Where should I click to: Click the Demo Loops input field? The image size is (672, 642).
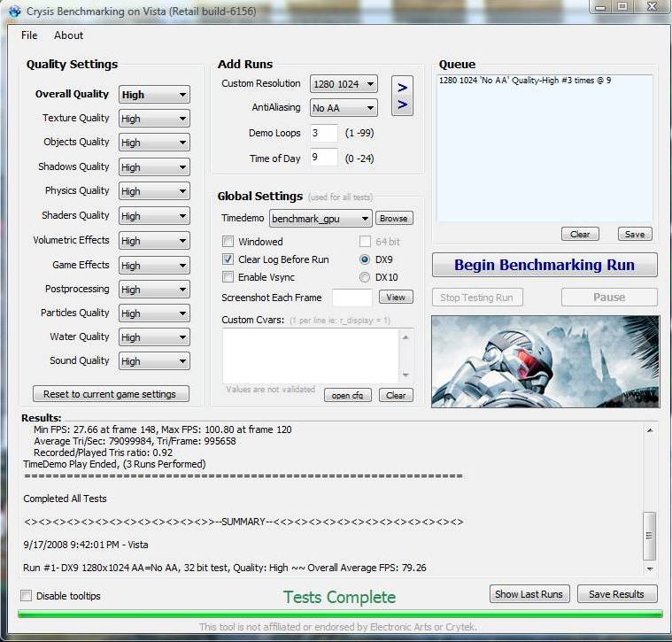323,134
